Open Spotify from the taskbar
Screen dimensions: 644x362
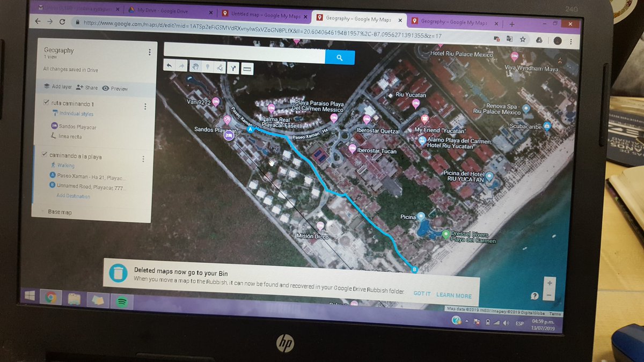[x=122, y=302]
